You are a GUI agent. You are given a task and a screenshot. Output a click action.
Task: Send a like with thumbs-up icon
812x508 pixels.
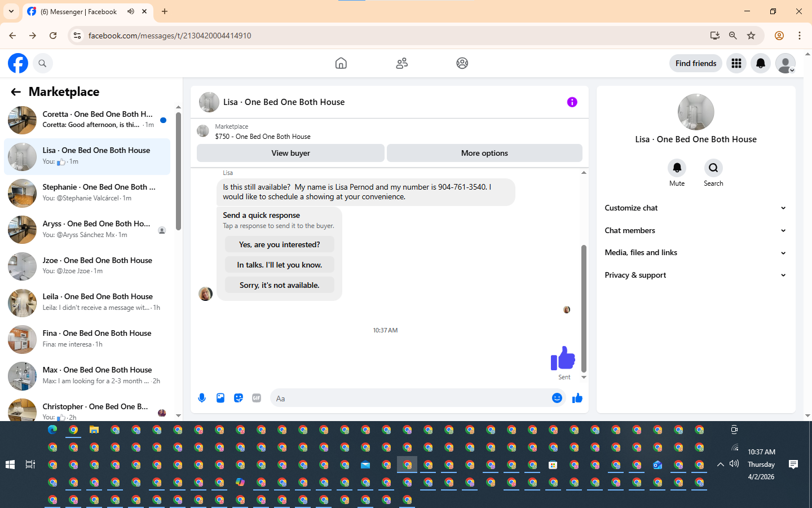[577, 398]
